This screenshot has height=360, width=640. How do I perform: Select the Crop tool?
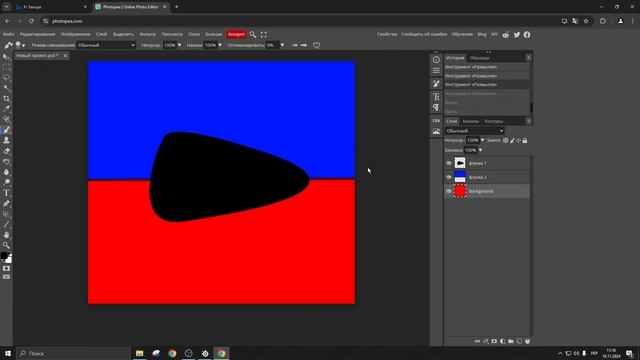pos(6,98)
